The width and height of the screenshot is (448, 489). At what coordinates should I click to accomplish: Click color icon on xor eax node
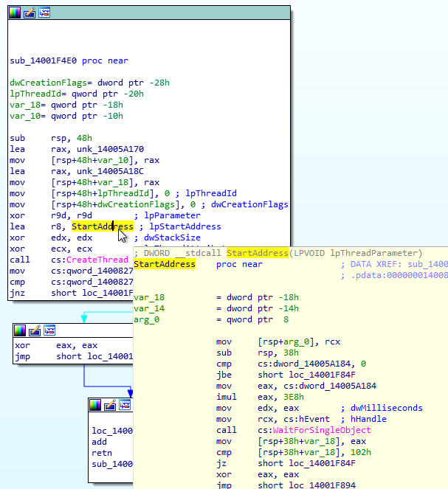[x=20, y=330]
